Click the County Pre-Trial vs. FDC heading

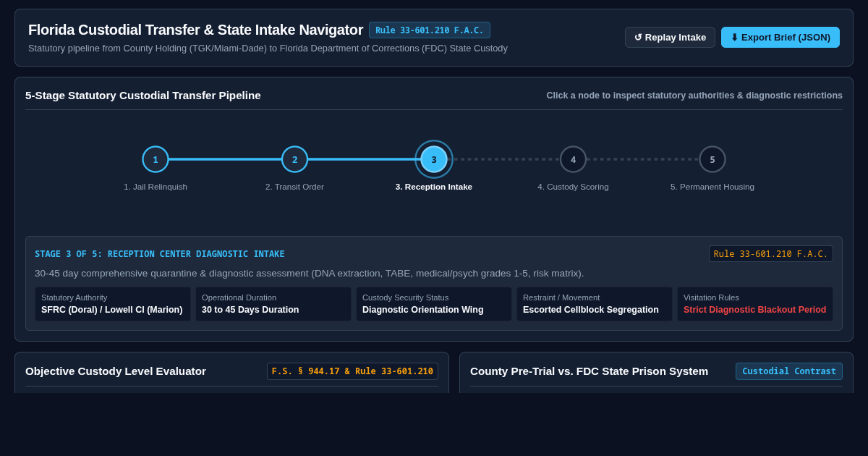pos(589,371)
